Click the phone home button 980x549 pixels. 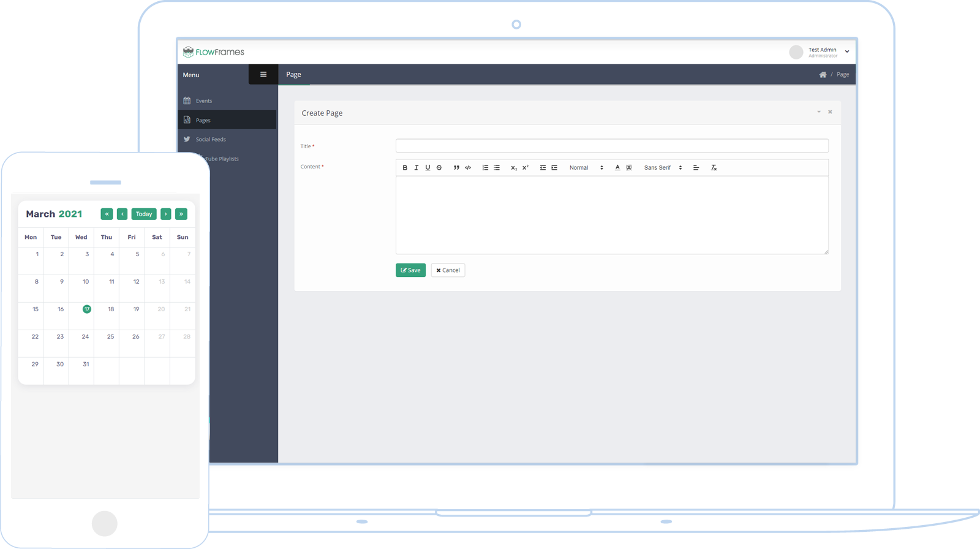coord(105,523)
